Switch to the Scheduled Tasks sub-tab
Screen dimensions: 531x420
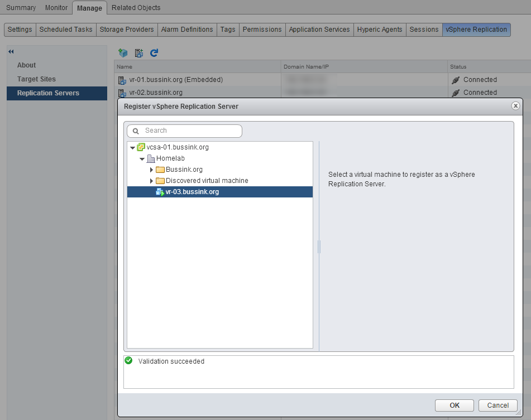point(66,30)
